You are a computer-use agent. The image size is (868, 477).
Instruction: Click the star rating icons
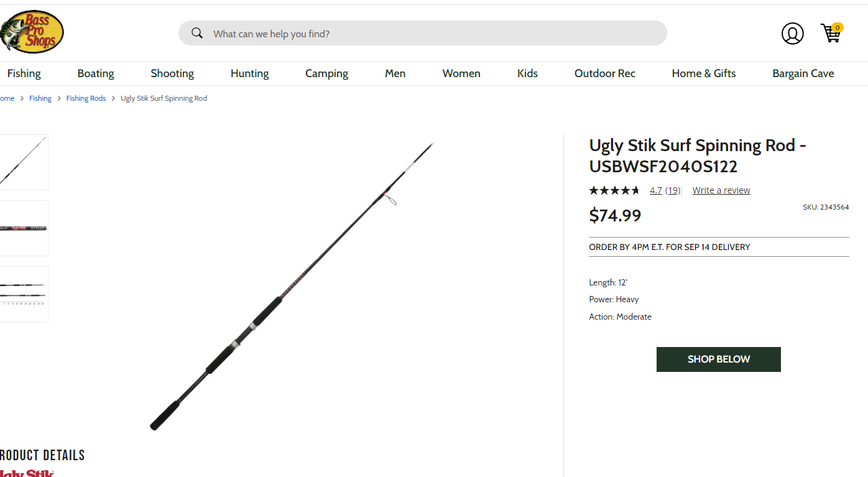point(614,190)
